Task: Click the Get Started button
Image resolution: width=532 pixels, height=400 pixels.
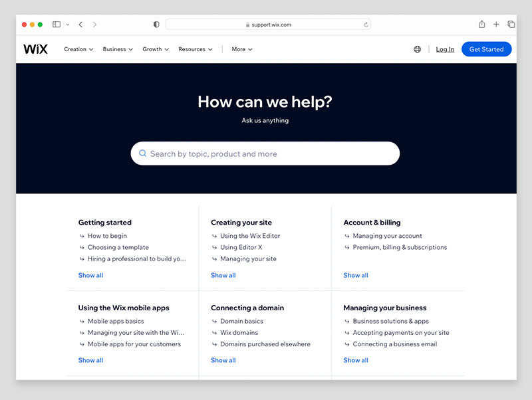Action: tap(486, 49)
